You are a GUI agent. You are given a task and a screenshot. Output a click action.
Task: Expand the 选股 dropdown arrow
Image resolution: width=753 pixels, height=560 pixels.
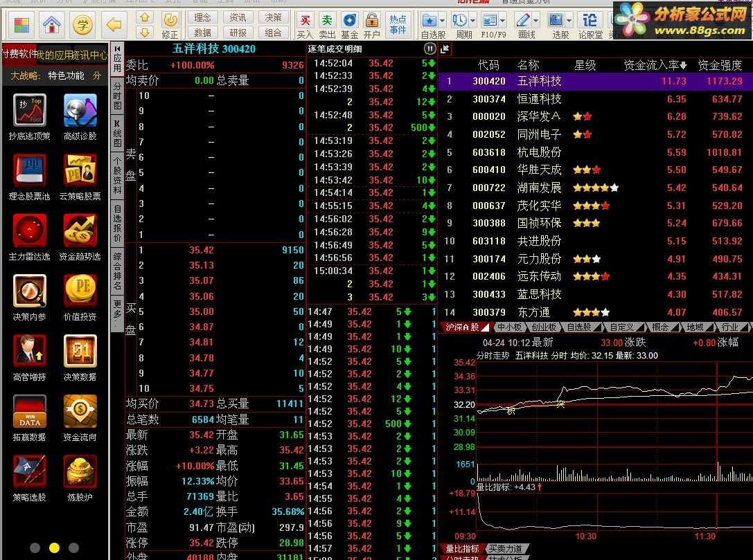(569, 21)
